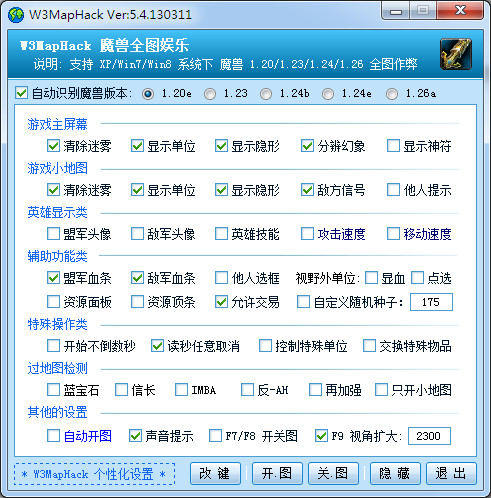Enable the F7/F8 开关图 checkbox
The height and width of the screenshot is (498, 491).
[x=215, y=436]
